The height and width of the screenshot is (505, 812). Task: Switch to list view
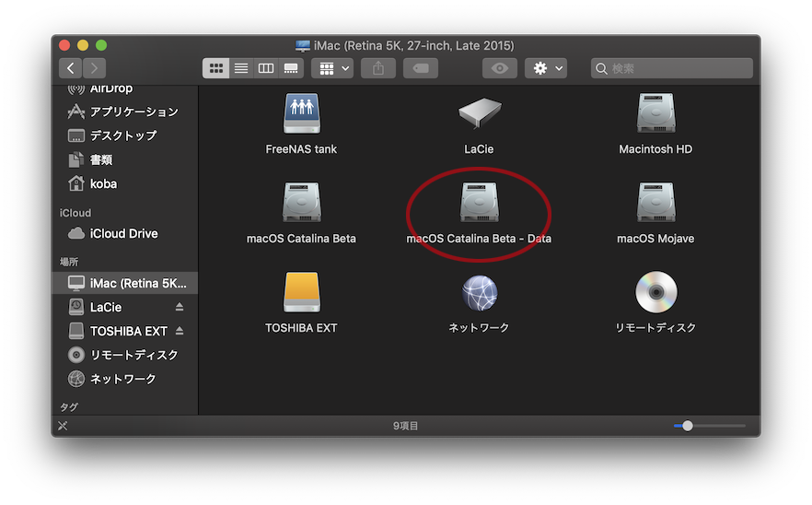click(241, 68)
